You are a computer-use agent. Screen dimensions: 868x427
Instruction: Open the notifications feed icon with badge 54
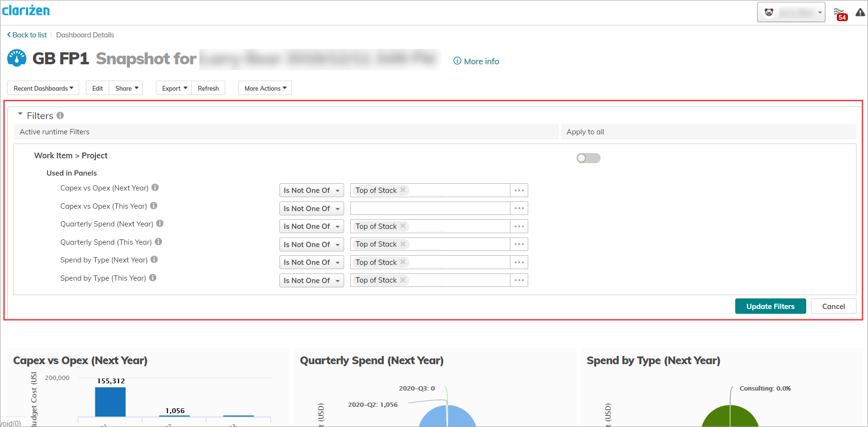click(840, 13)
